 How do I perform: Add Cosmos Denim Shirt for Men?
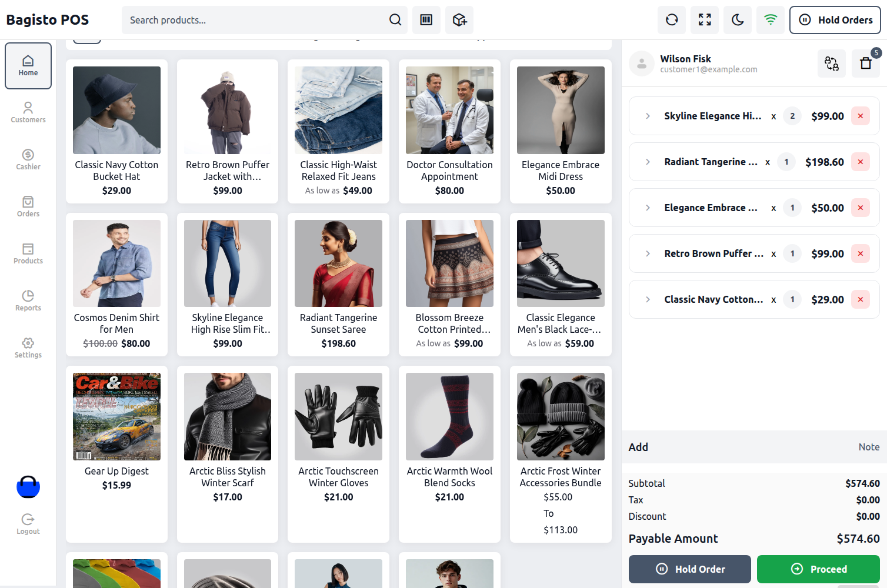coord(116,285)
